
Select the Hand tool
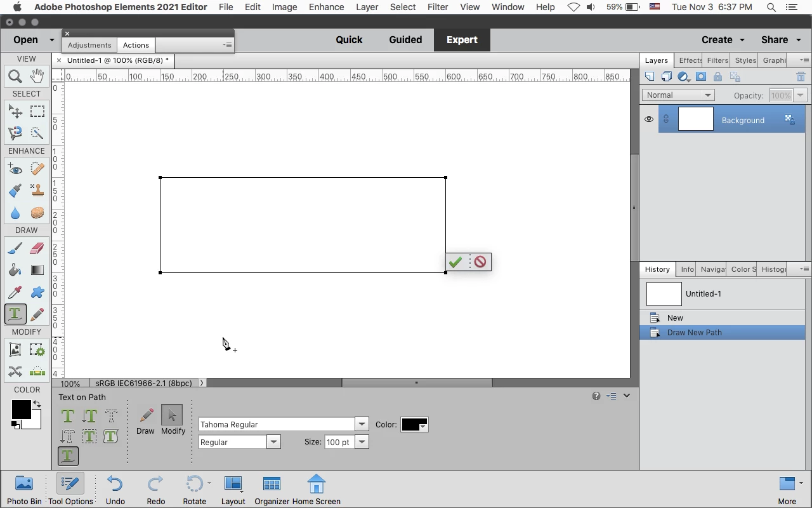tap(37, 77)
